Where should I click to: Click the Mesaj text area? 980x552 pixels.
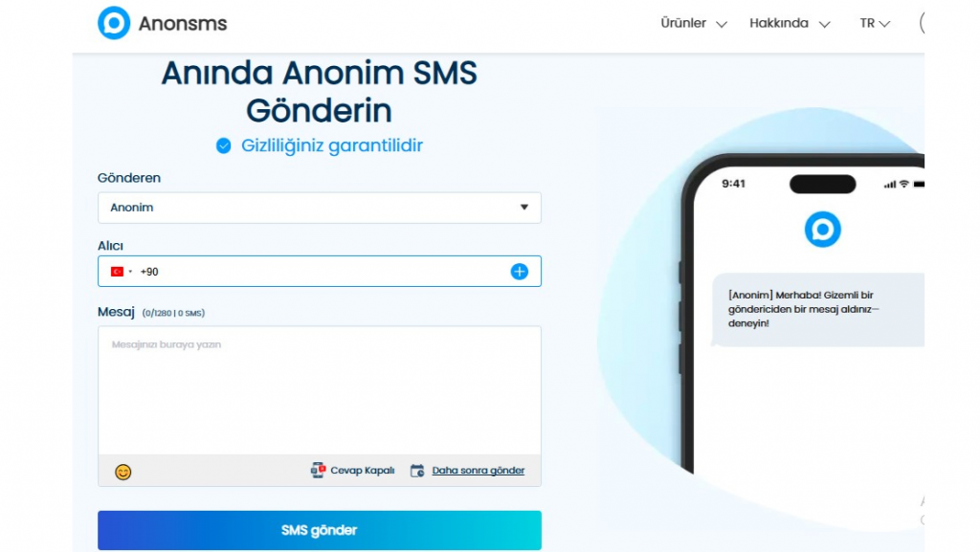[x=320, y=390]
